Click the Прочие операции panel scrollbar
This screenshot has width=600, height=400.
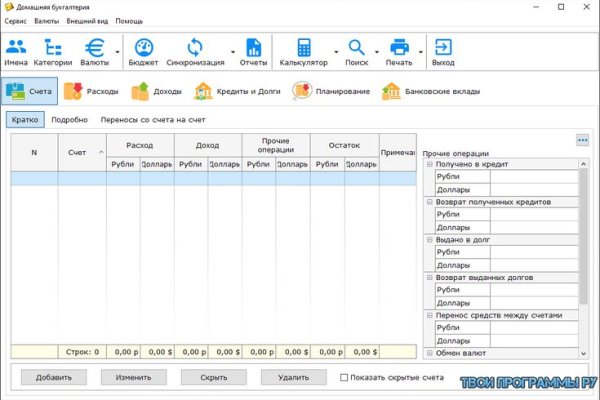584,250
